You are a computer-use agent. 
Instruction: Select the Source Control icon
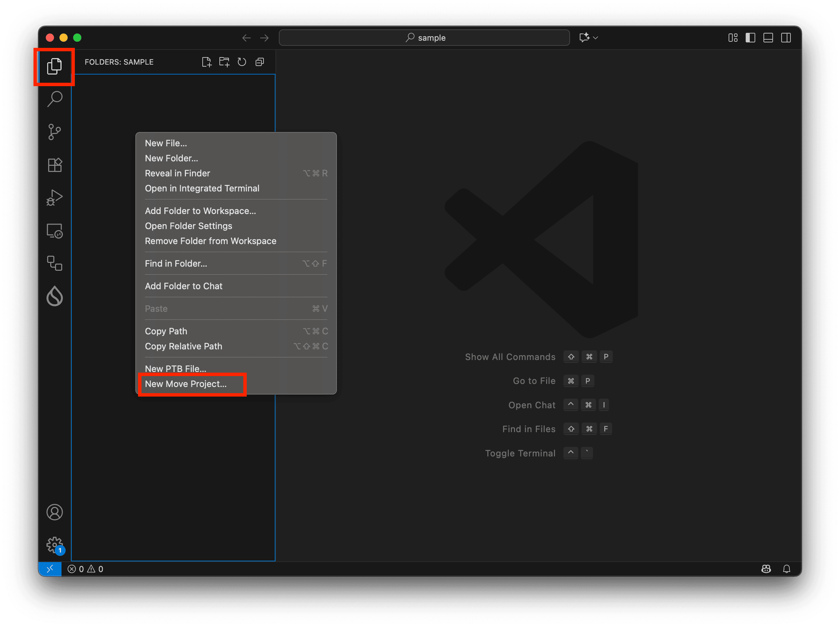(54, 132)
